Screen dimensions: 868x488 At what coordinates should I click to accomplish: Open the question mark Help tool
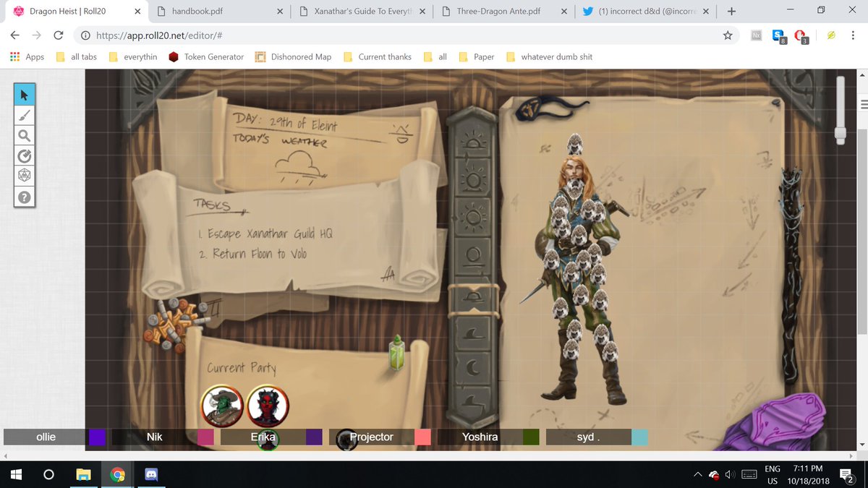(x=24, y=197)
